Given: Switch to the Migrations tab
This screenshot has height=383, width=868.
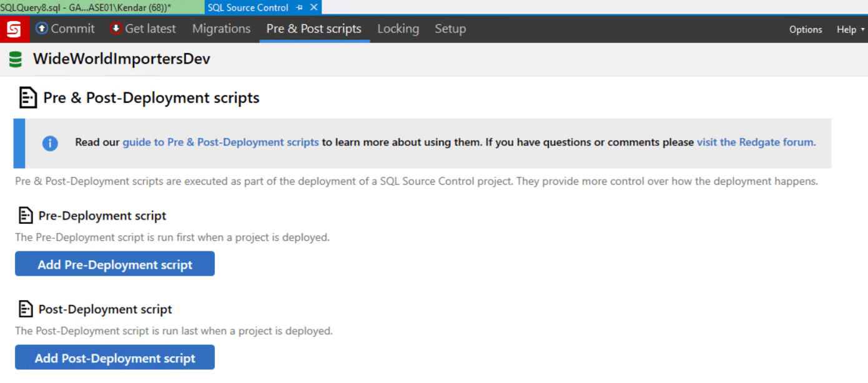Looking at the screenshot, I should (222, 29).
